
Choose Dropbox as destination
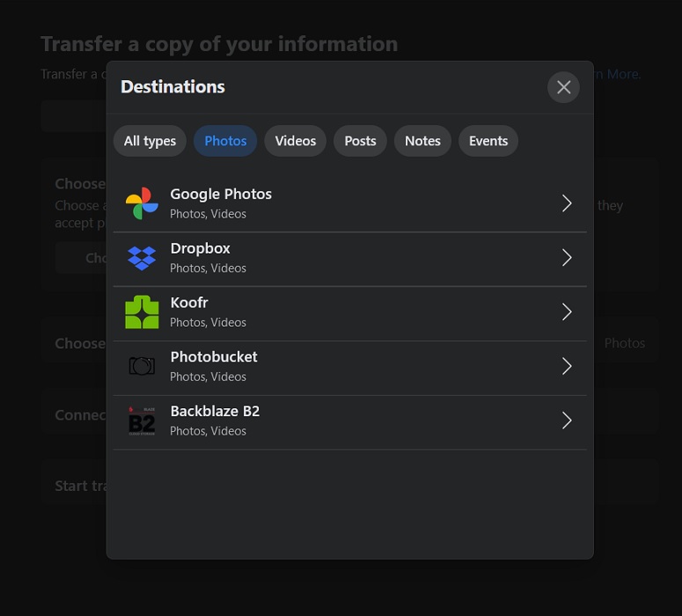[x=349, y=259]
